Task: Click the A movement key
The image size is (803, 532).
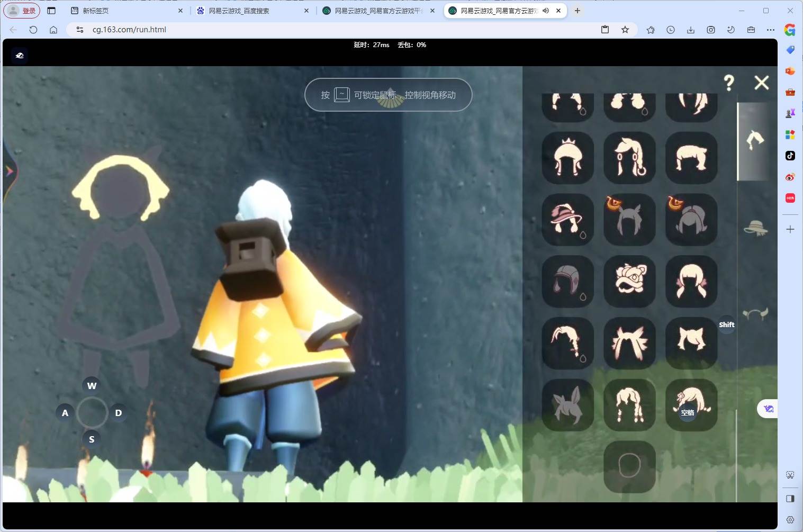Action: click(65, 413)
